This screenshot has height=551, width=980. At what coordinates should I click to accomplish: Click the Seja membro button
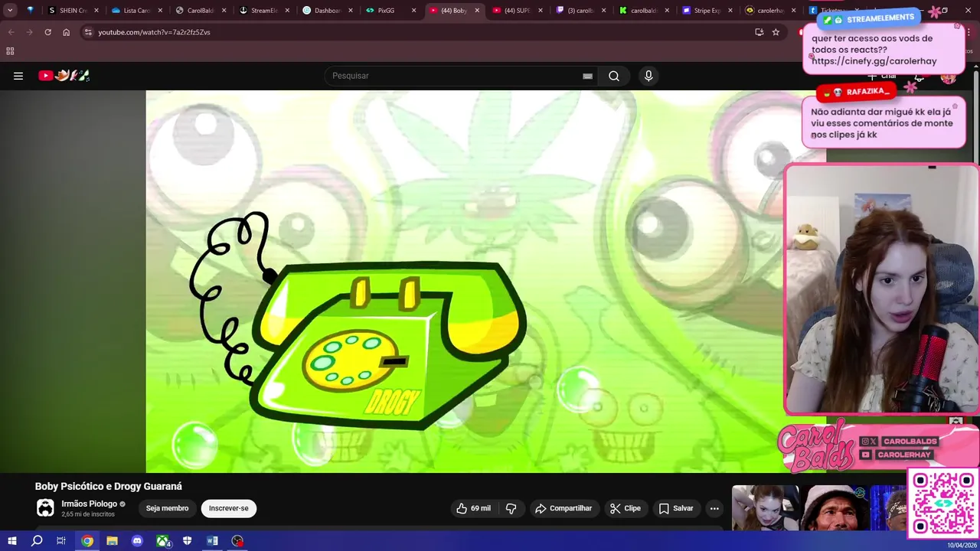click(167, 508)
